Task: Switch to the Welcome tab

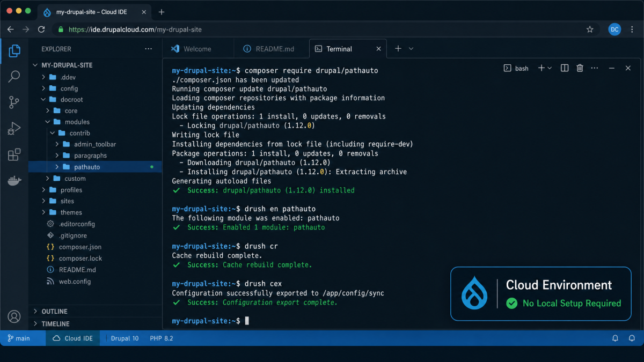Action: tap(198, 49)
